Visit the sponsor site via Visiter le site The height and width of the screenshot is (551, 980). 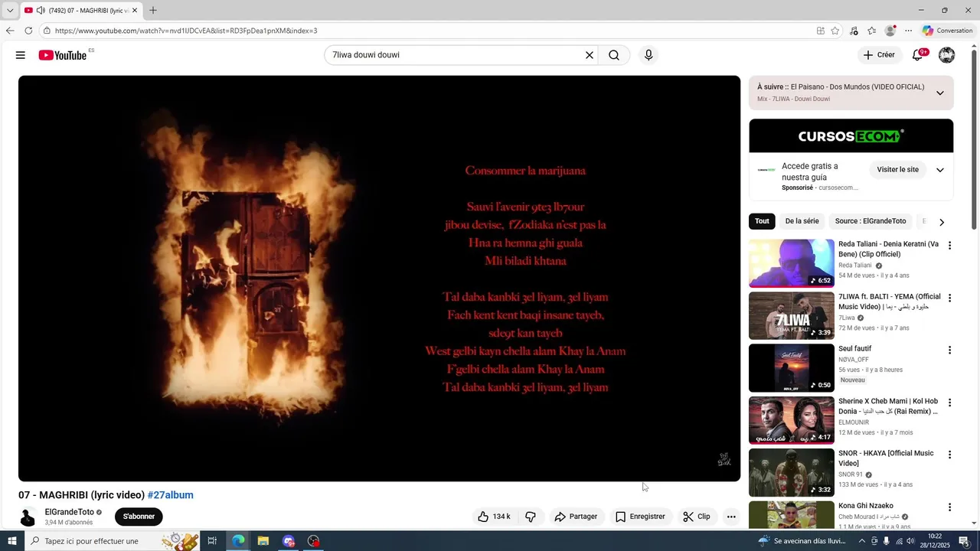coord(897,170)
